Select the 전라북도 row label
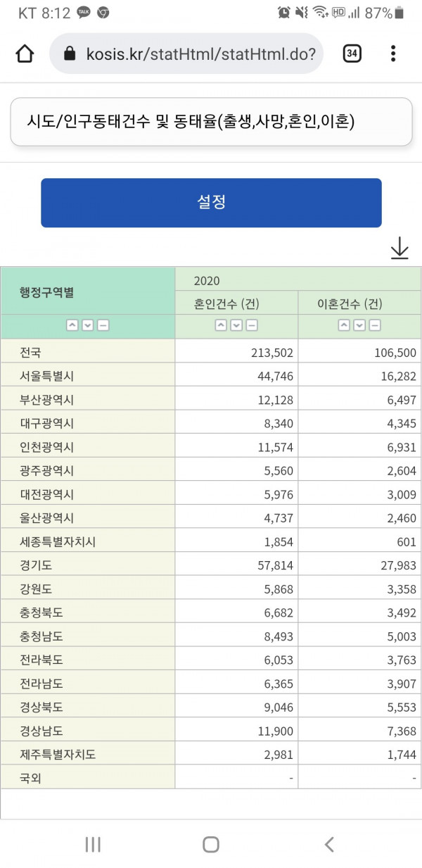This screenshot has height=868, width=422. click(x=88, y=660)
